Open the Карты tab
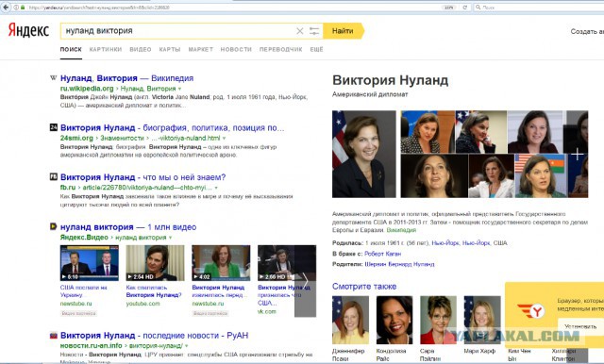604x364 pixels. point(170,49)
